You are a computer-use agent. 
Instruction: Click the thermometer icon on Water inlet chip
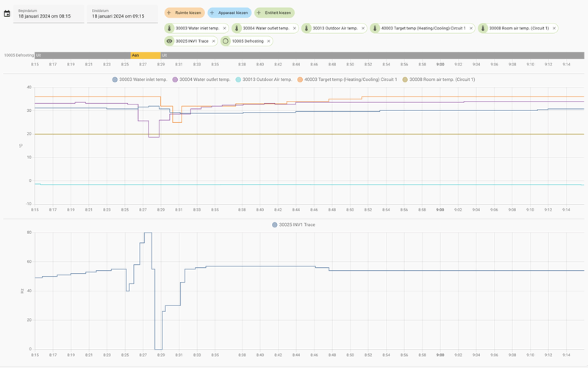tap(170, 28)
